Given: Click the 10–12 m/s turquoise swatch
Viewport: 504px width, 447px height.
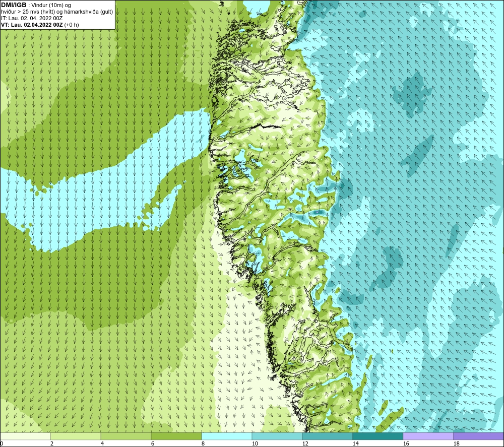Looking at the screenshot, I should click(277, 436).
